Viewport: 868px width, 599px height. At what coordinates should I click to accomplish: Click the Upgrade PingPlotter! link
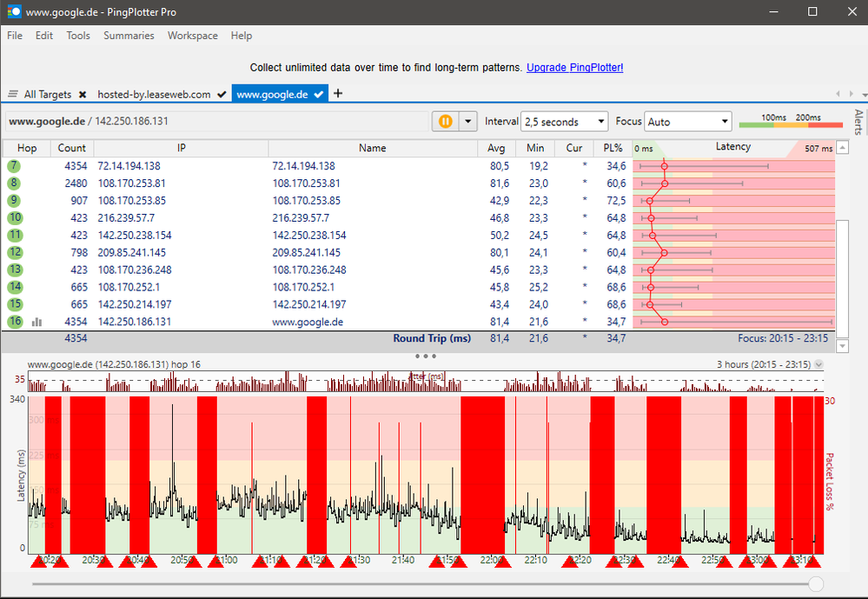[574, 67]
